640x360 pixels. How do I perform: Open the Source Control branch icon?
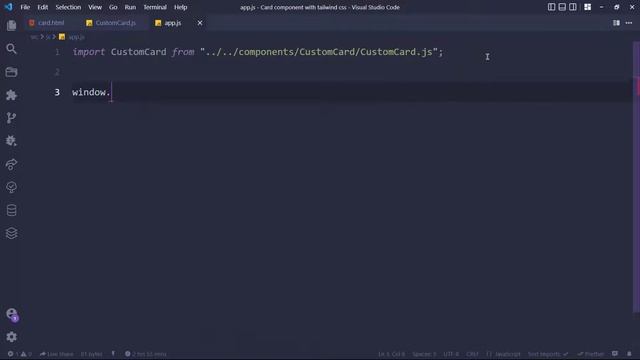(x=11, y=118)
